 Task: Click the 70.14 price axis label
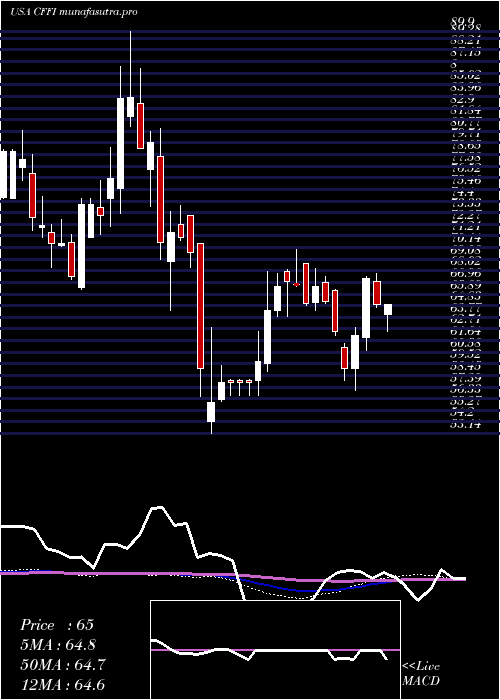(x=466, y=239)
